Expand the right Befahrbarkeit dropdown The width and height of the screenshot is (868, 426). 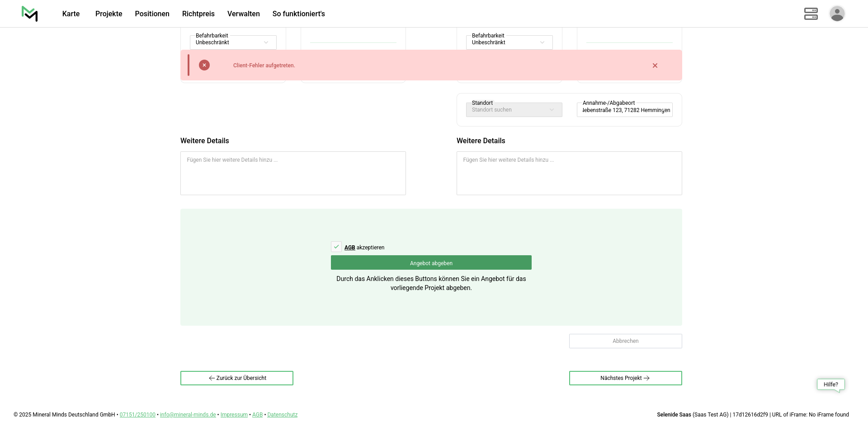[x=509, y=42]
